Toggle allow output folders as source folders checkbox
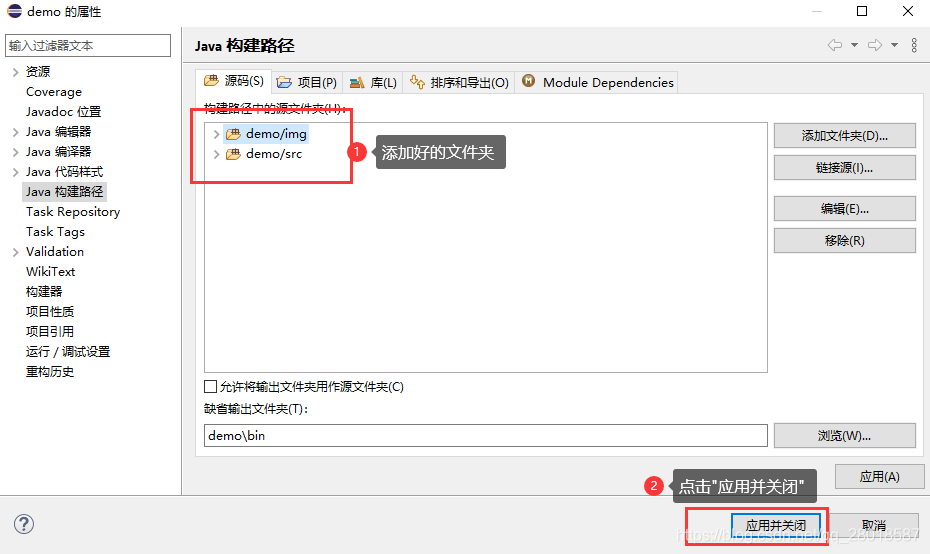The width and height of the screenshot is (930, 554). tap(210, 387)
